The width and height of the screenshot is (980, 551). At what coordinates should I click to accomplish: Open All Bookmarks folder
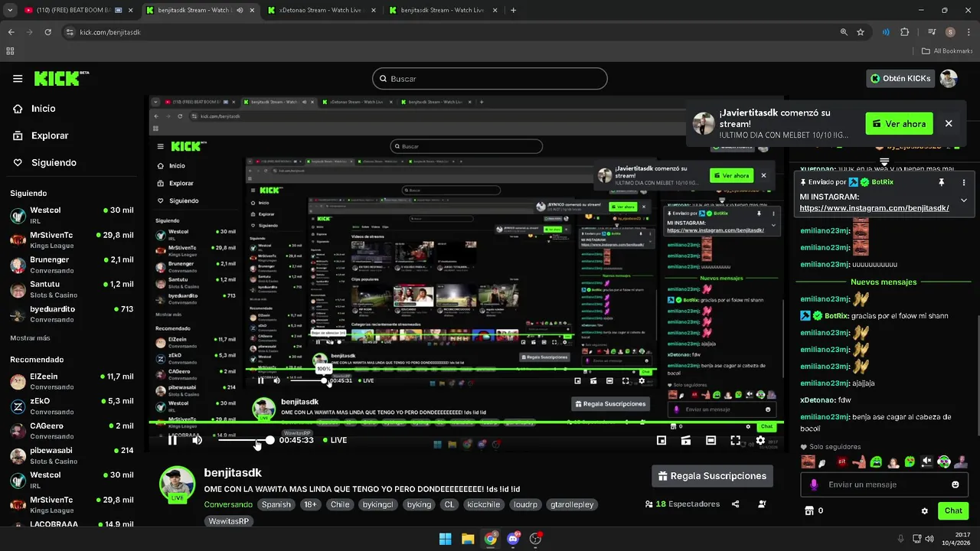(947, 51)
